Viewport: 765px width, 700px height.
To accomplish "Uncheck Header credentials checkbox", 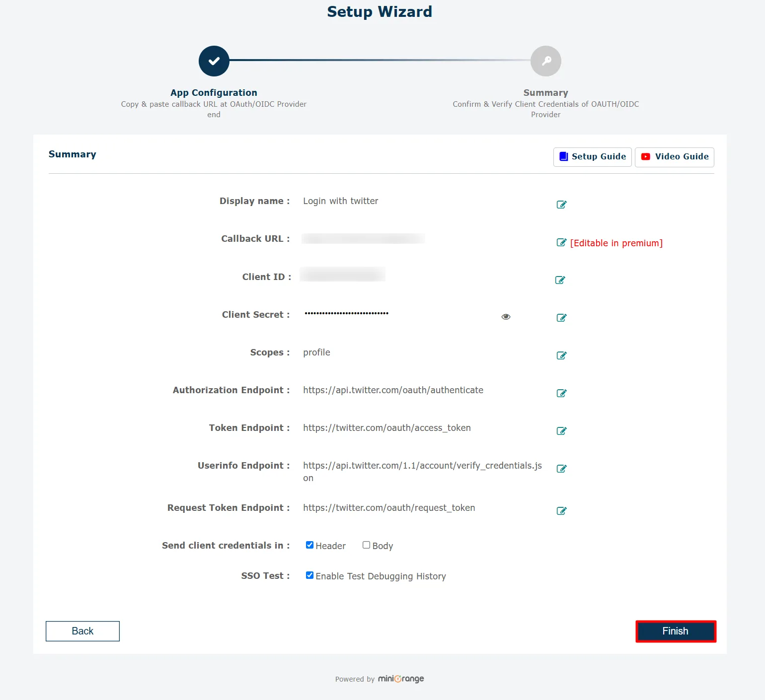I will (x=309, y=545).
